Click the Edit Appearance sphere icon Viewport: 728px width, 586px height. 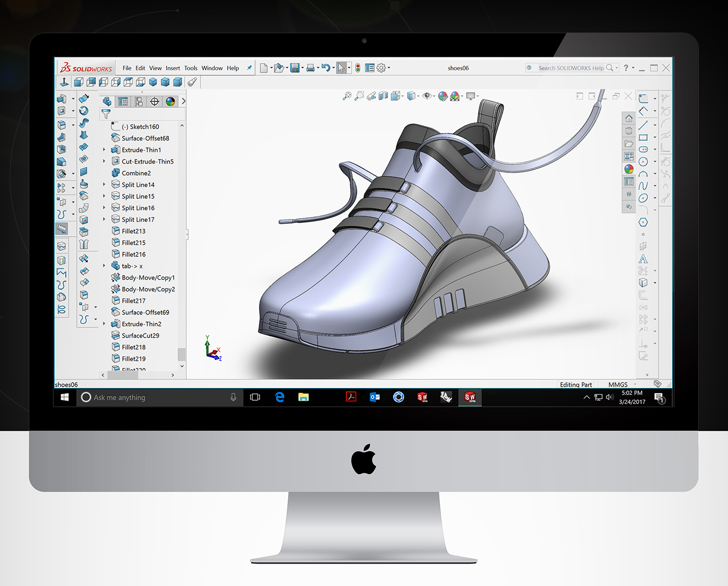click(x=443, y=96)
